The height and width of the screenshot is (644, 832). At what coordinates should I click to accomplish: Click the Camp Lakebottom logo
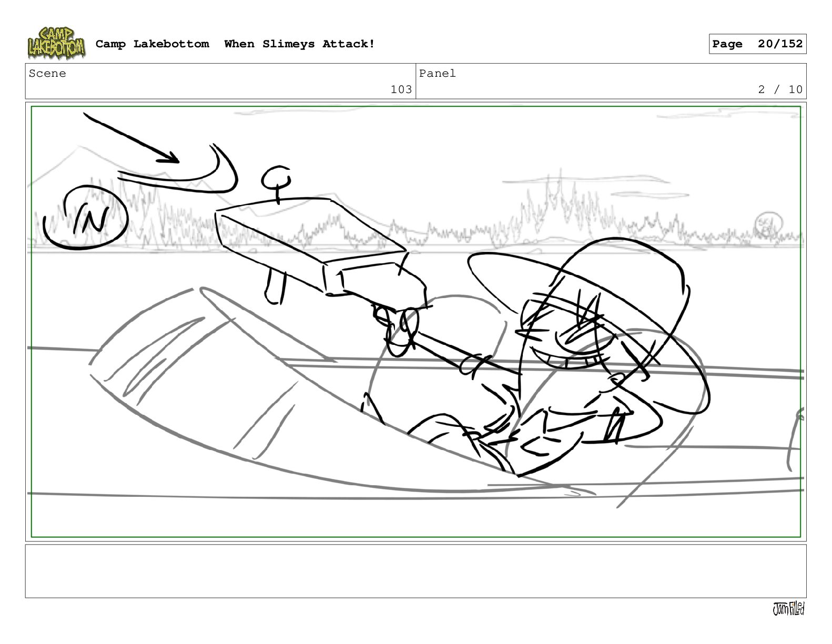[x=56, y=43]
